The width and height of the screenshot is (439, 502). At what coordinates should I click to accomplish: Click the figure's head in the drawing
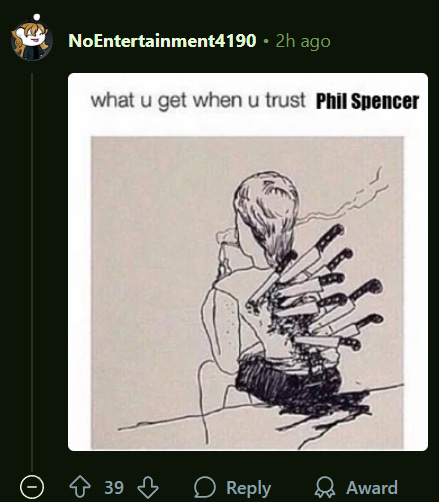[266, 207]
